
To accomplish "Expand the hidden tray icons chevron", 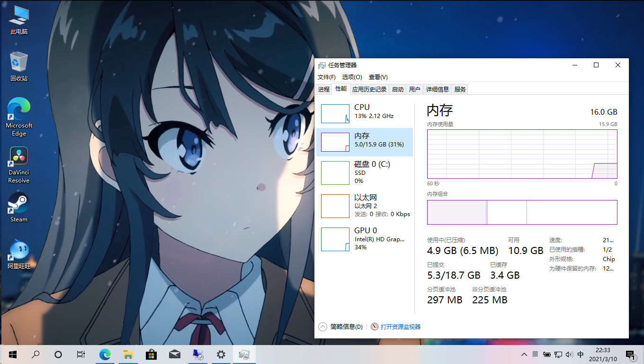I will [524, 354].
